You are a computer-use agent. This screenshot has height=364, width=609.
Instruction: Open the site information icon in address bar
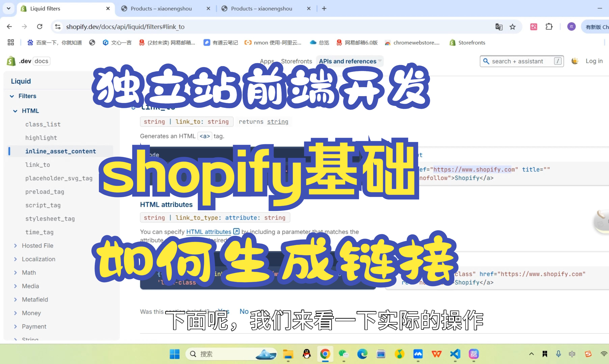pos(58,26)
